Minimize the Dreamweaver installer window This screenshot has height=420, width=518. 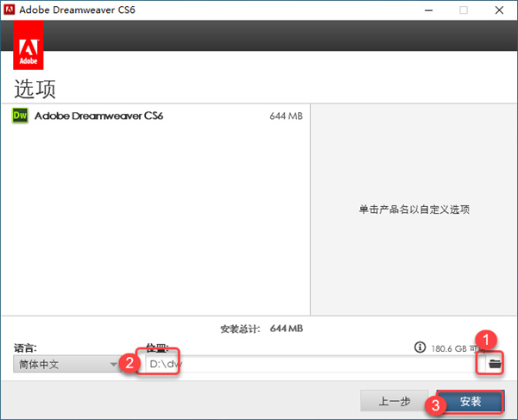pyautogui.click(x=428, y=10)
